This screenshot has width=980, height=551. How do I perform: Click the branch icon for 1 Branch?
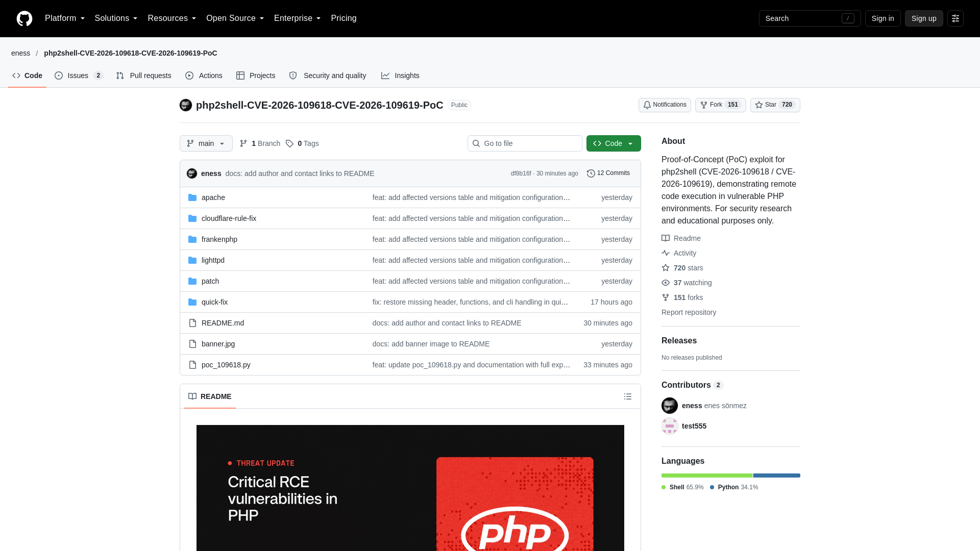point(243,143)
